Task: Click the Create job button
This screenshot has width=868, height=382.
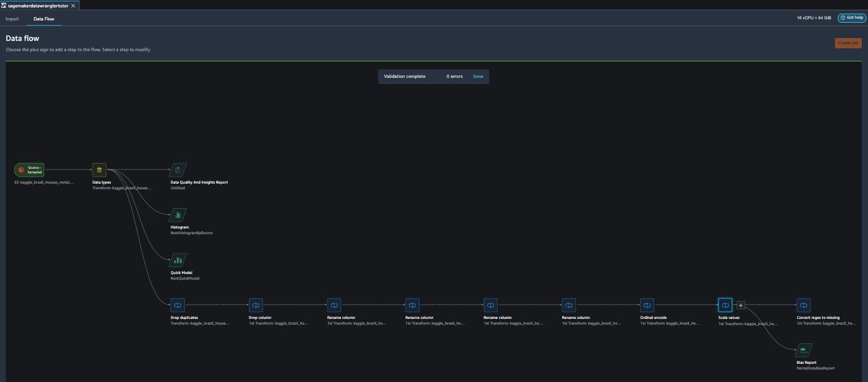Action: [x=848, y=43]
